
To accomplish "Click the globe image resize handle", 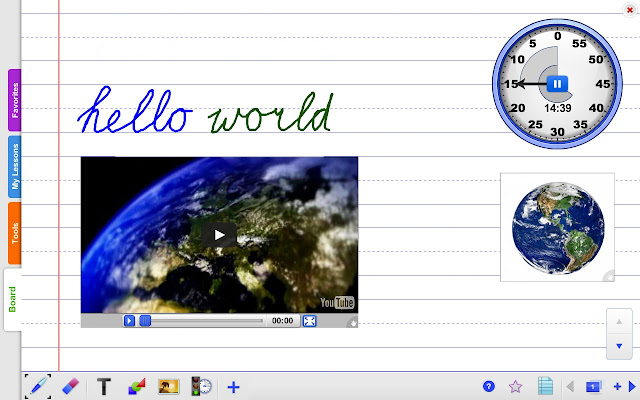I will [x=609, y=277].
